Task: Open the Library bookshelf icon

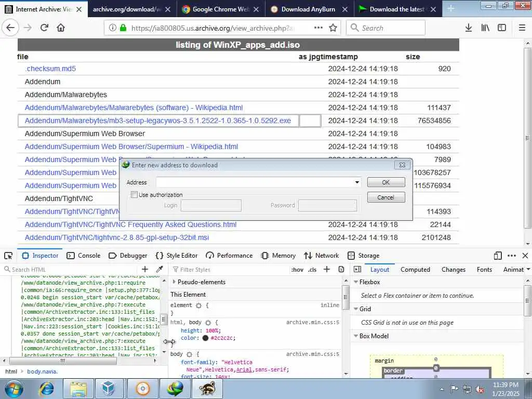Action: (485, 28)
